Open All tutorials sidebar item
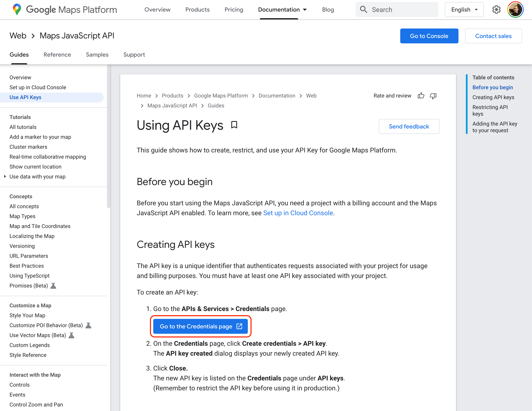 click(23, 127)
